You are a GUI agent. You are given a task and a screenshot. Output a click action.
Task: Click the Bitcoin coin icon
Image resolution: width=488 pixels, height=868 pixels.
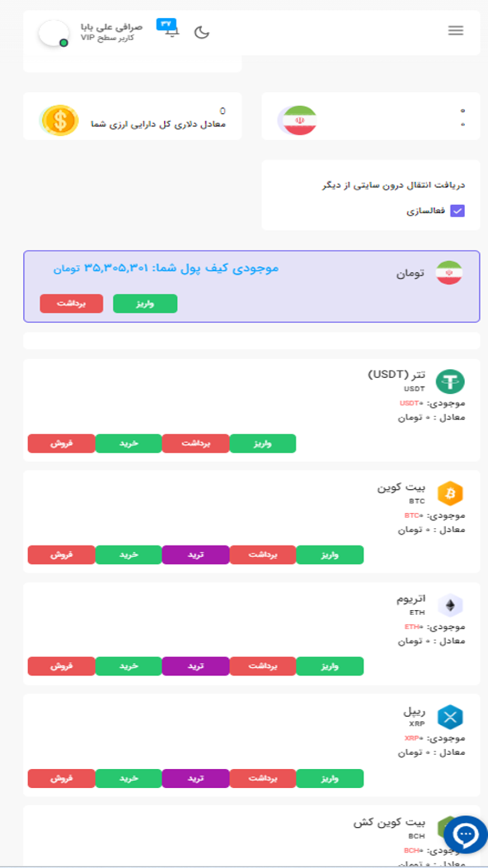click(x=451, y=493)
